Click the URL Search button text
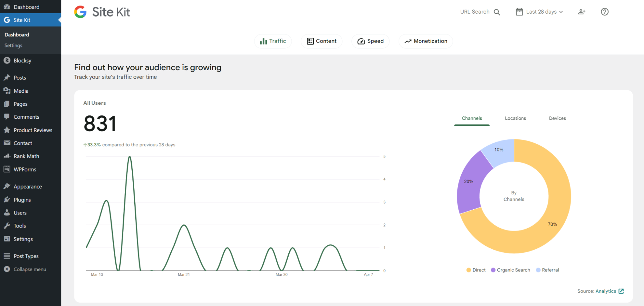Screen dimensions: 644x306 pyautogui.click(x=475, y=12)
